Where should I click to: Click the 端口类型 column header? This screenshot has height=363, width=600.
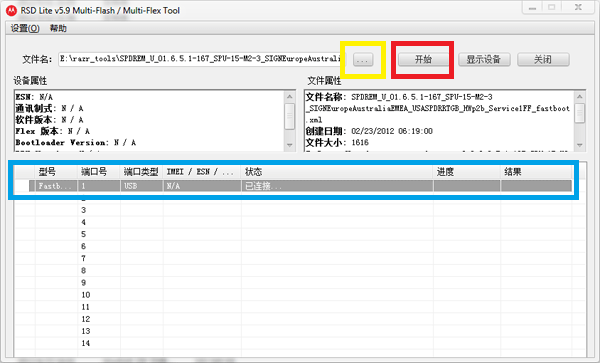point(142,172)
